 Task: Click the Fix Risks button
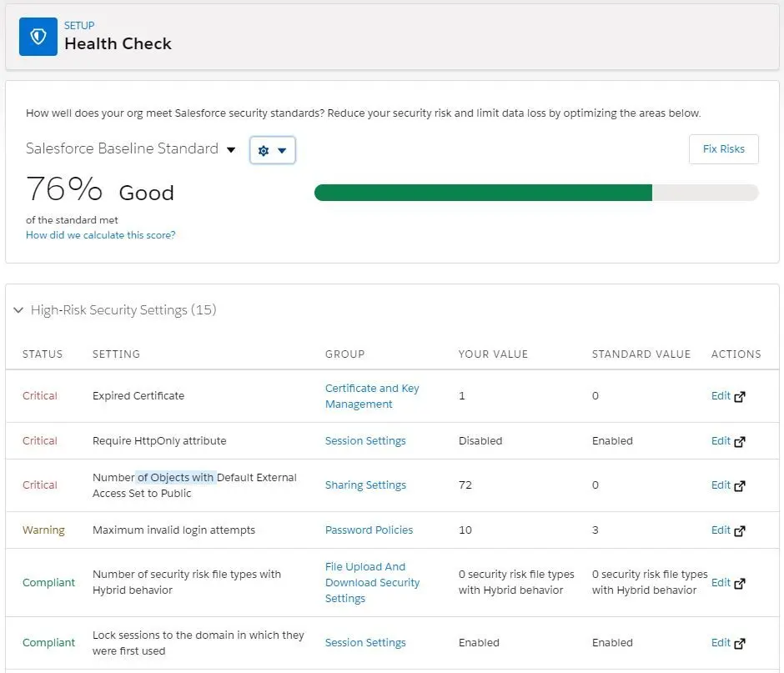point(723,149)
